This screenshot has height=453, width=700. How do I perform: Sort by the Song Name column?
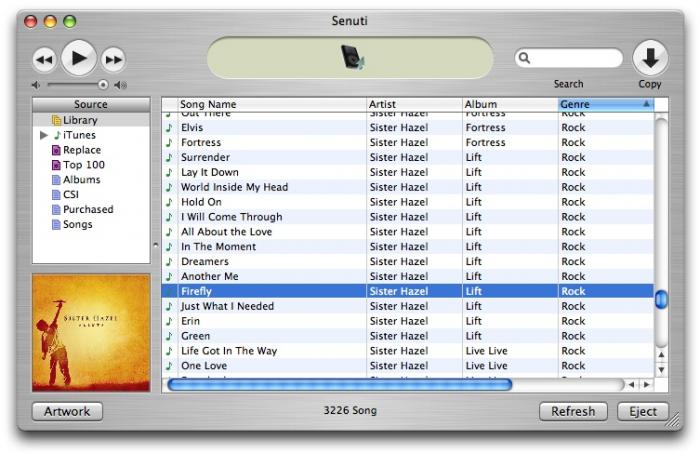coord(270,104)
